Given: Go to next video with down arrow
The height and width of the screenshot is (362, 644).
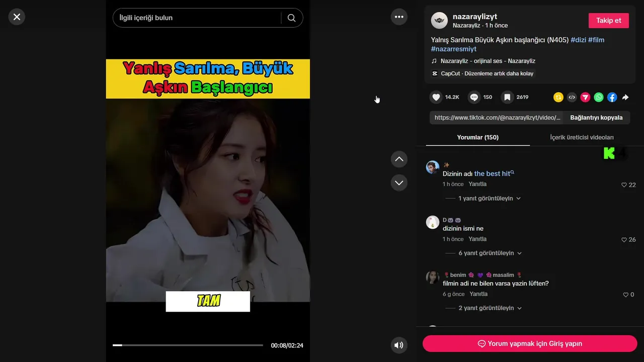Looking at the screenshot, I should click(399, 183).
